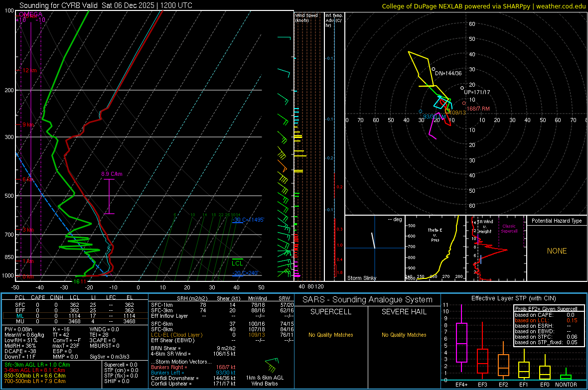Image resolution: width=588 pixels, height=390 pixels.
Task: Select the SFC-1km shear row
Action: pyautogui.click(x=222, y=305)
